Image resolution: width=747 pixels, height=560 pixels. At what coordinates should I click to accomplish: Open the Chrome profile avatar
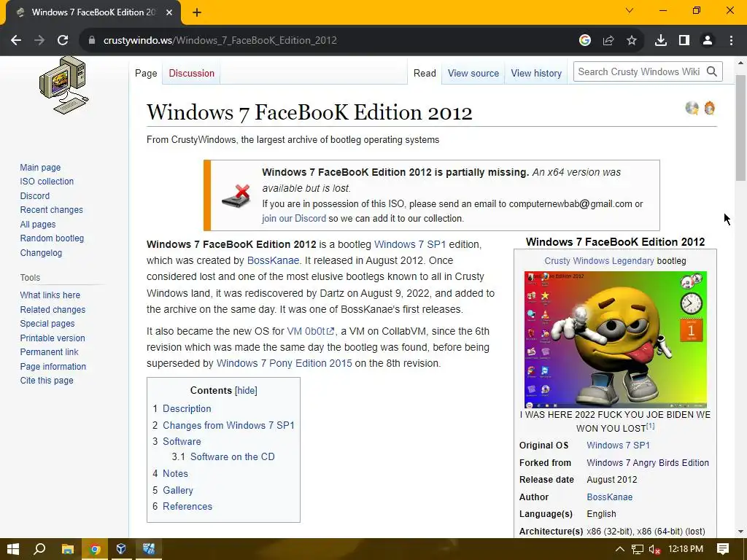pos(708,41)
